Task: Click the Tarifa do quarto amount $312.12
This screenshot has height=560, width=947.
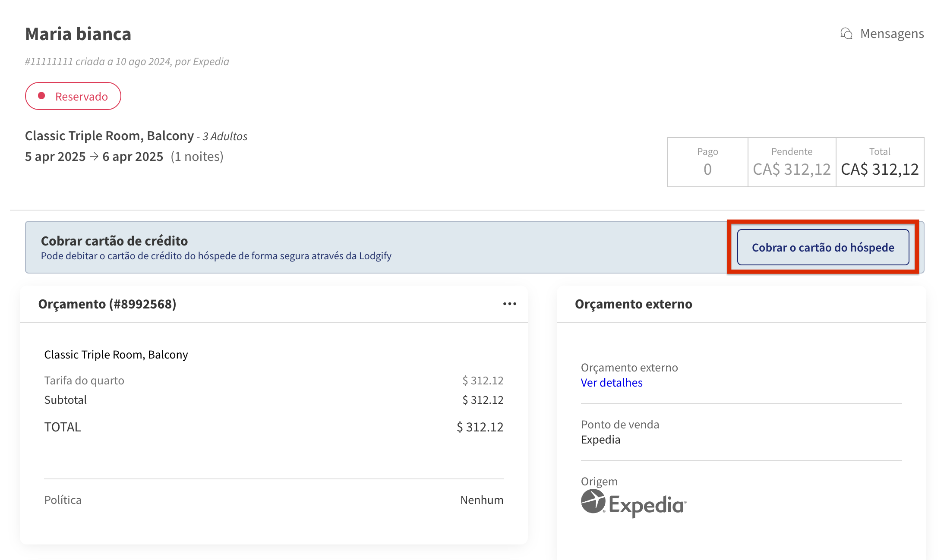Action: coord(483,380)
